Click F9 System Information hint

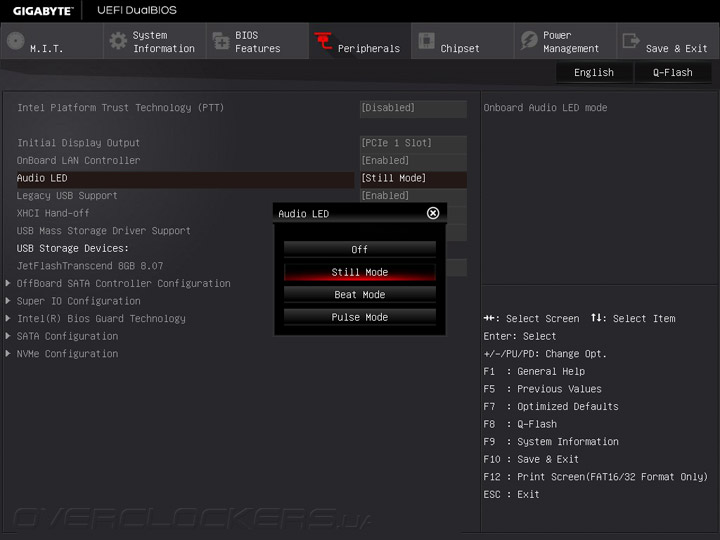[551, 442]
